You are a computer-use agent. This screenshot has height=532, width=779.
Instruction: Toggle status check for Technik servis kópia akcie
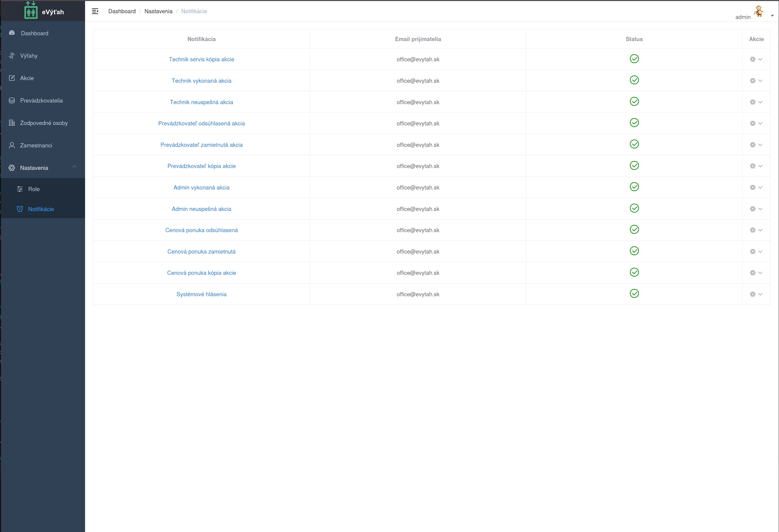click(x=634, y=59)
